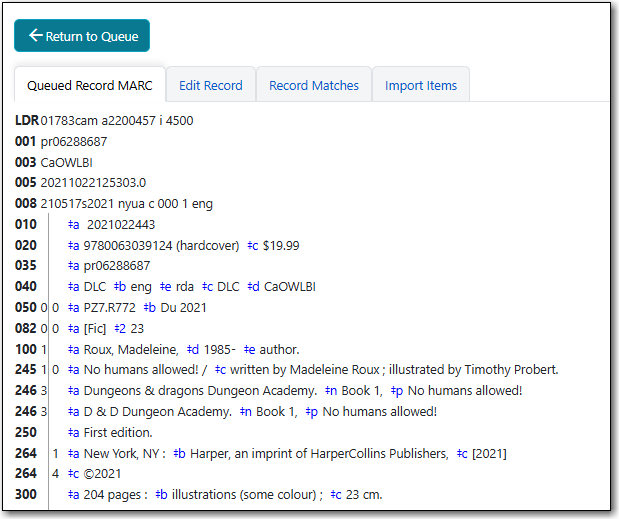619x519 pixels.
Task: Click the Return to Queue button
Action: (x=82, y=36)
